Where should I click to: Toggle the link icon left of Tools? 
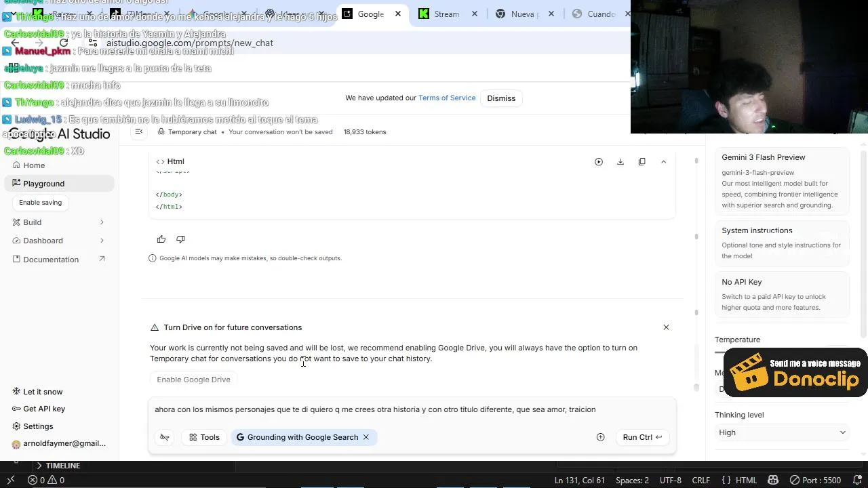click(165, 437)
